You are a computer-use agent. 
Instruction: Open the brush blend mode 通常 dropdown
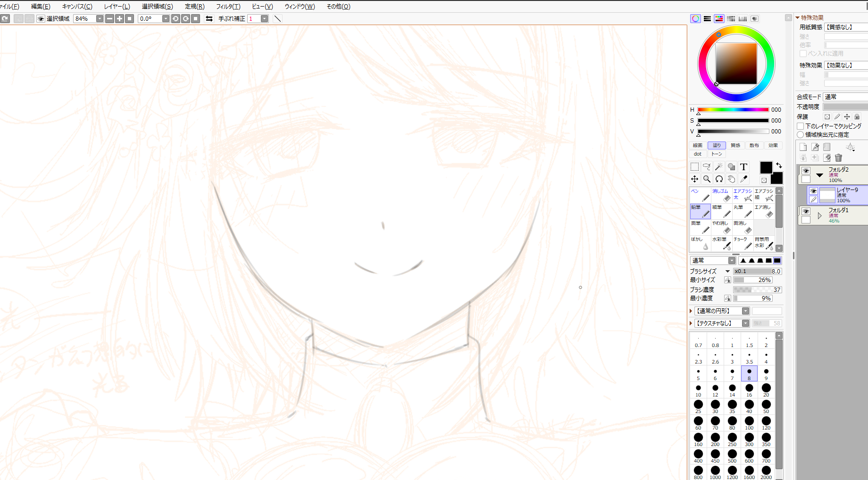[732, 261]
